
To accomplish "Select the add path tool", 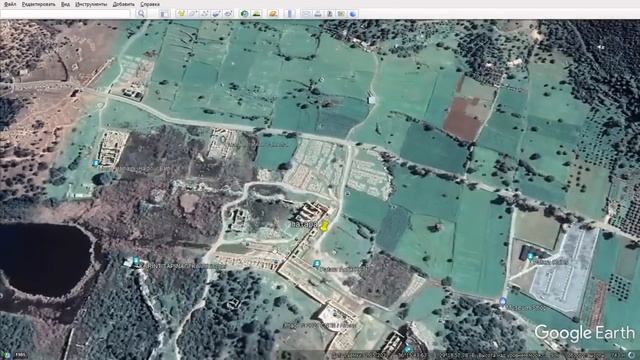I will pos(204,14).
